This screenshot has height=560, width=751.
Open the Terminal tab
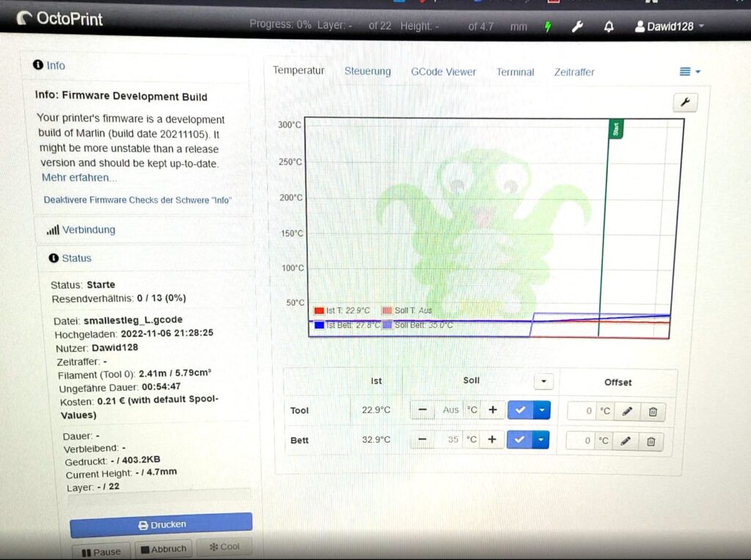pyautogui.click(x=515, y=73)
